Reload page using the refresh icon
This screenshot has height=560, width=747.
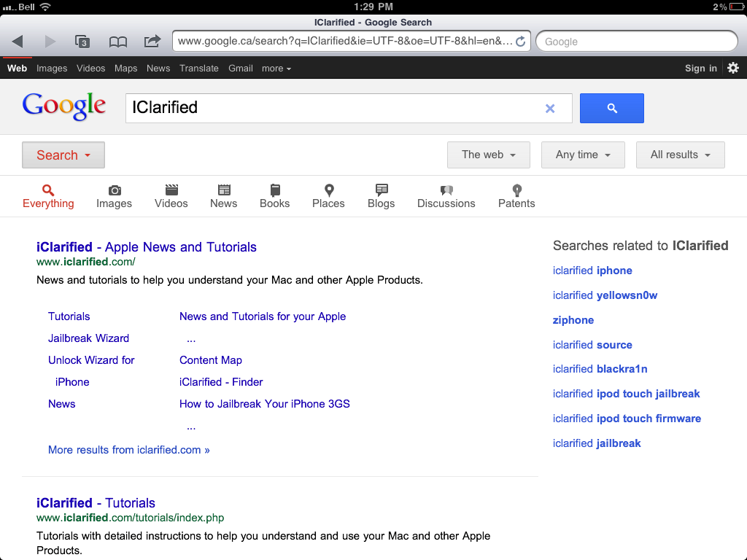point(520,42)
